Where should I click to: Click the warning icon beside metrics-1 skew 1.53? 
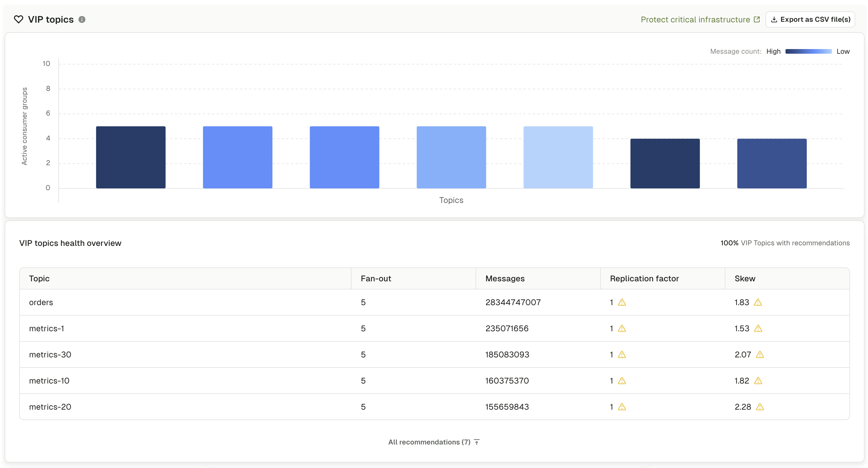758,328
